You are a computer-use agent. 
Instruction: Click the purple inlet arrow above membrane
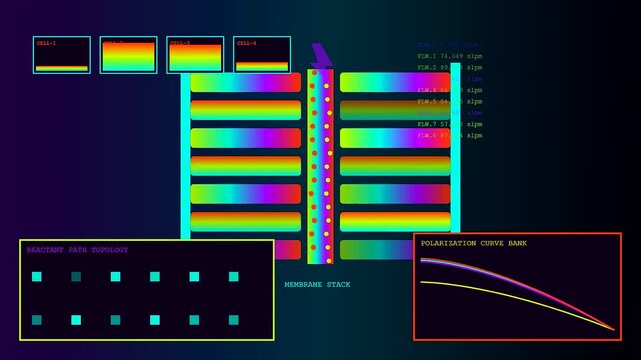click(x=321, y=56)
